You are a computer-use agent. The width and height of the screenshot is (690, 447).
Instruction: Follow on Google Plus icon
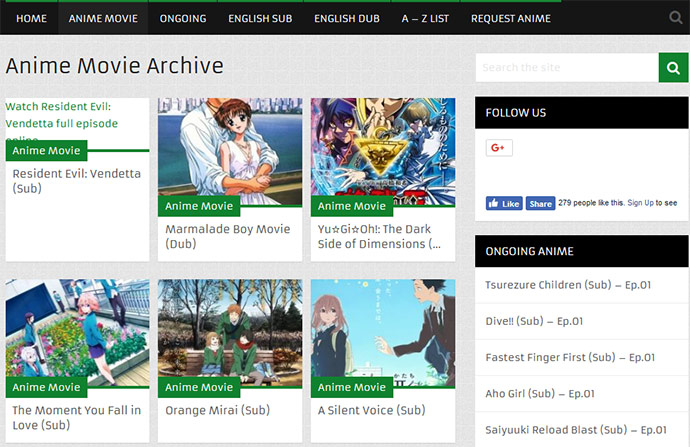click(x=499, y=148)
